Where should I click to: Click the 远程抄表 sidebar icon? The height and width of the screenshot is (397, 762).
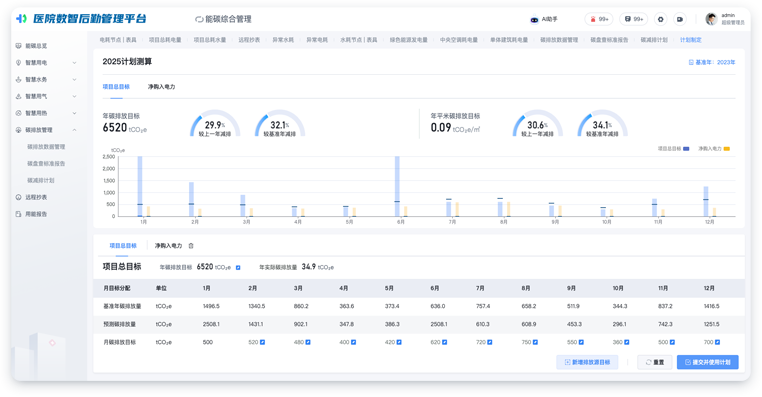pyautogui.click(x=18, y=197)
